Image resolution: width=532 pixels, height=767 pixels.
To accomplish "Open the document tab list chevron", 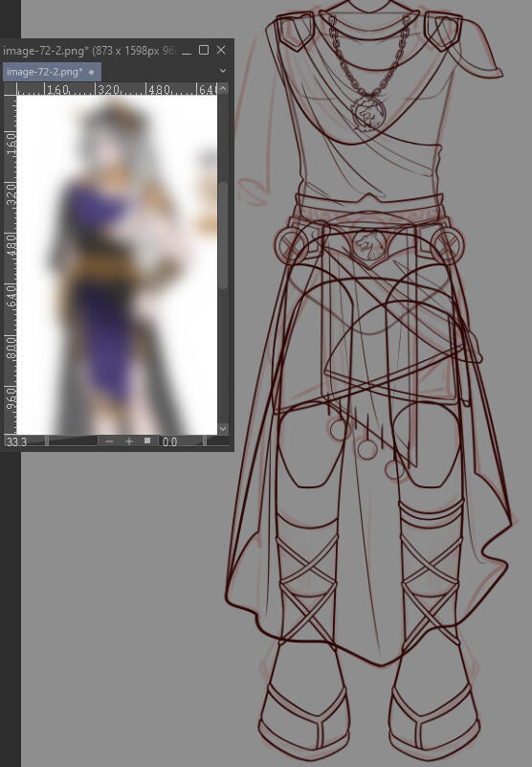I will tap(223, 71).
